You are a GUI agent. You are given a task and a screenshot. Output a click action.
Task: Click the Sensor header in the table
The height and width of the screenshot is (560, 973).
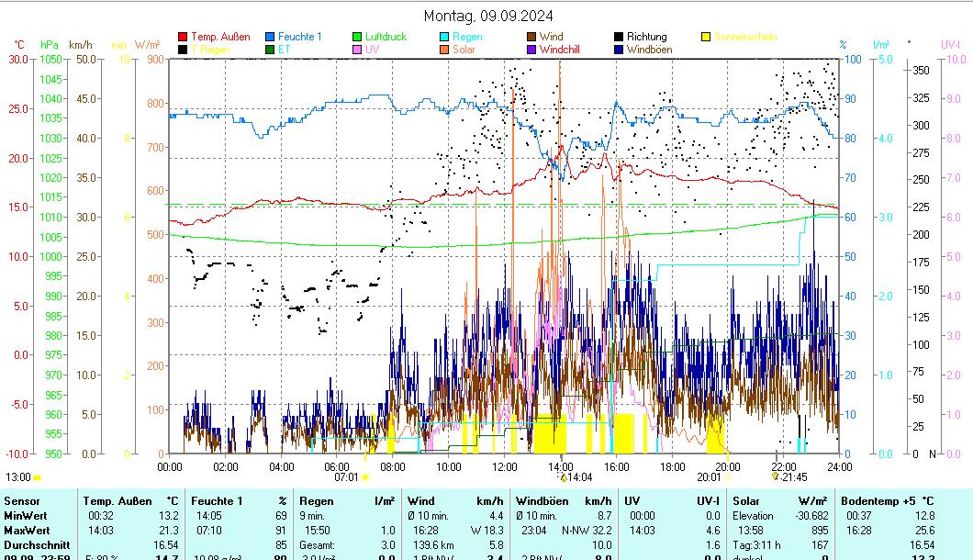22,501
